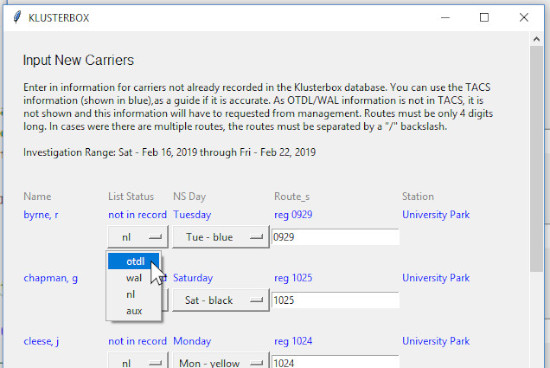This screenshot has width=550, height=368.
Task: Click 'Monday' NS day text for cleese
Action: [x=192, y=341]
